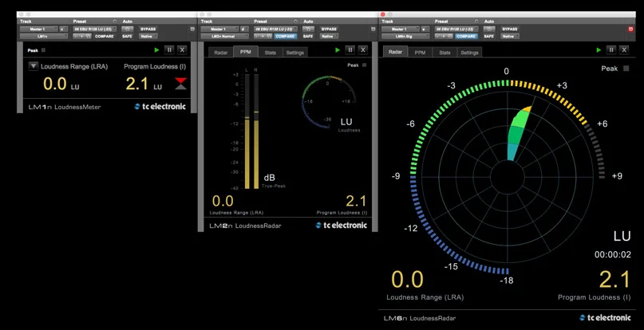Open LM2n Normal plugin selector dropdown
The height and width of the screenshot is (330, 644).
(x=224, y=36)
